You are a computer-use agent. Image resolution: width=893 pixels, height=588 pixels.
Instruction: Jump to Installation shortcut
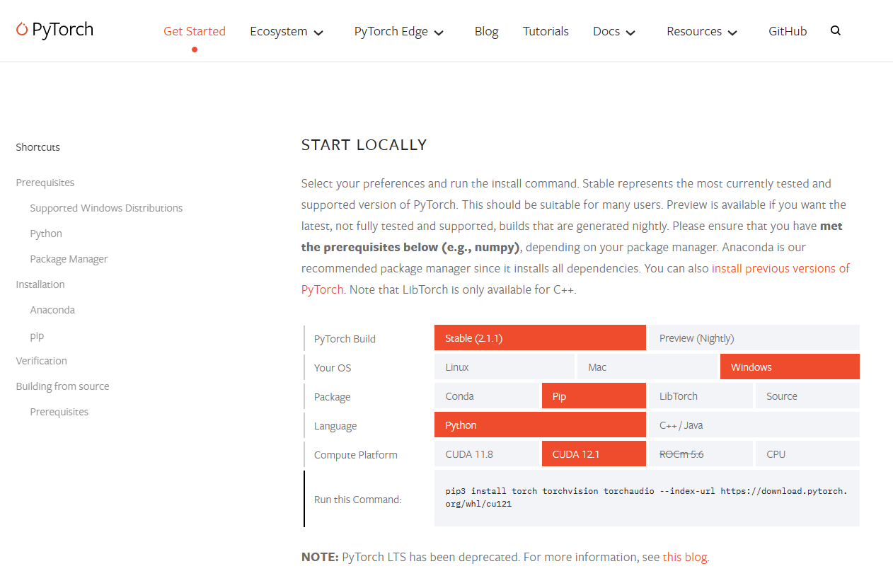point(40,284)
